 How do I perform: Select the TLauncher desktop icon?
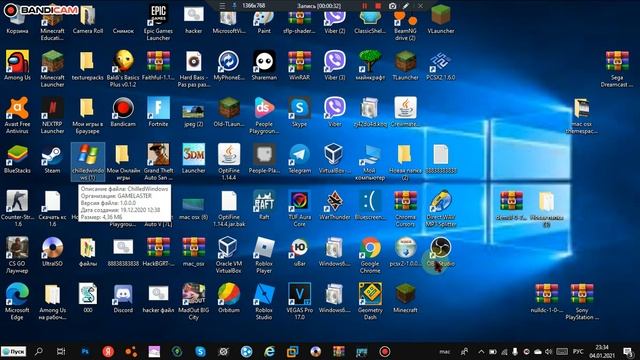pyautogui.click(x=405, y=65)
